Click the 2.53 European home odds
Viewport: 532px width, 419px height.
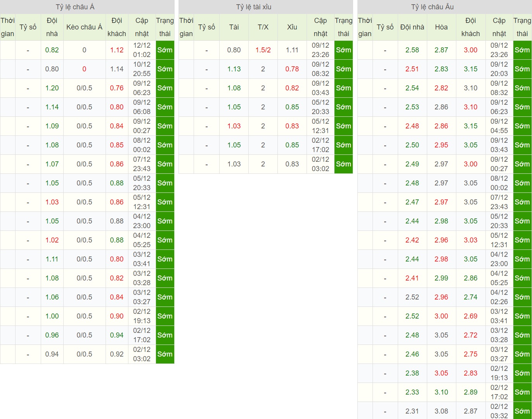[x=412, y=107]
